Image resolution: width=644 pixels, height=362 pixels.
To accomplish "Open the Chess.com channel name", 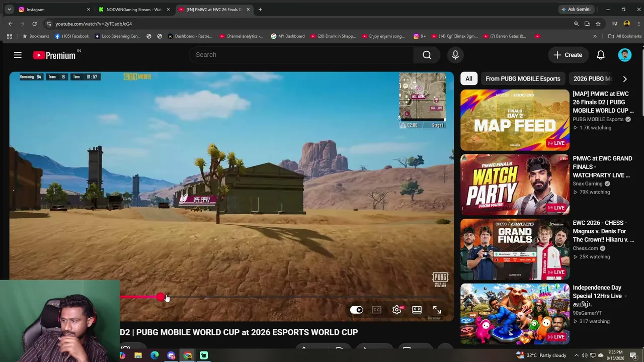I will pyautogui.click(x=585, y=248).
